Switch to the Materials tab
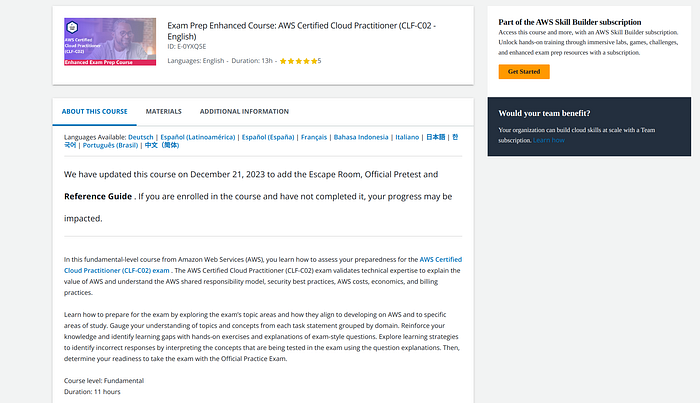The height and width of the screenshot is (403, 700). [x=163, y=111]
